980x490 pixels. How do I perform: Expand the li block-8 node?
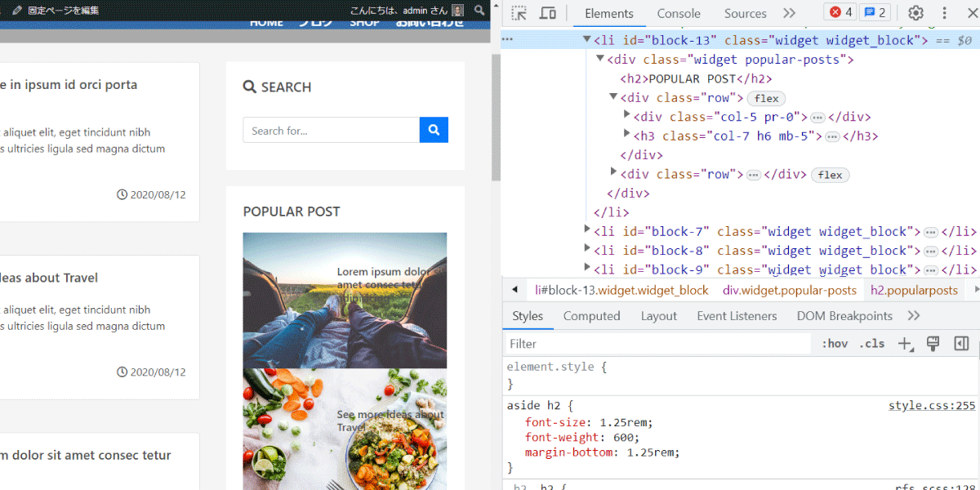(586, 248)
